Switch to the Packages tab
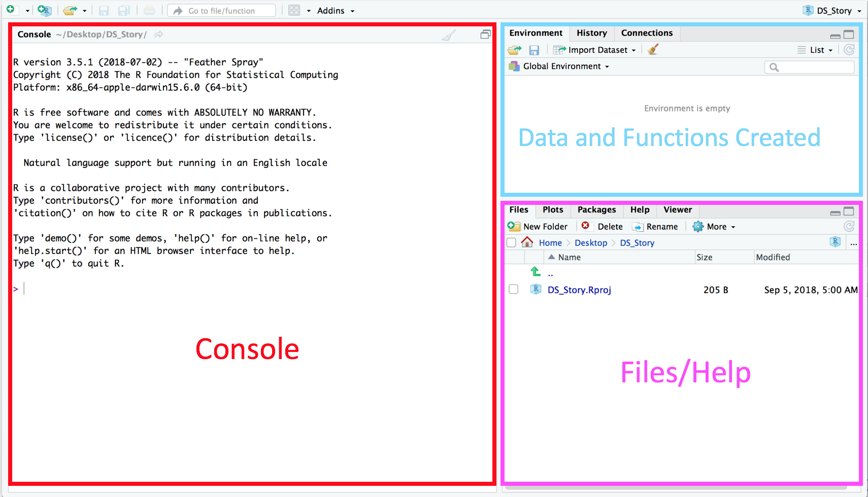 pos(596,210)
